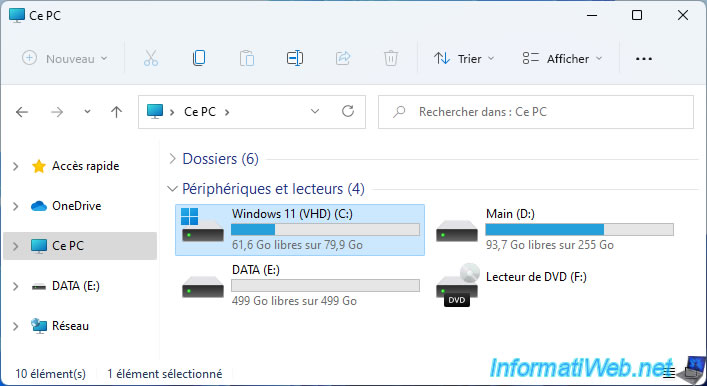Click the back navigation arrow
Viewport: 707px width, 386px height.
(22, 112)
